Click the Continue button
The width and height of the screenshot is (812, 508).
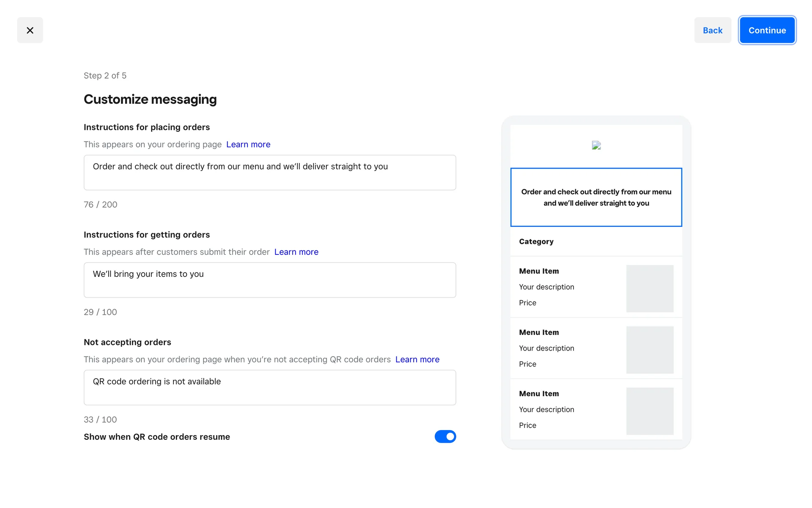pyautogui.click(x=767, y=30)
